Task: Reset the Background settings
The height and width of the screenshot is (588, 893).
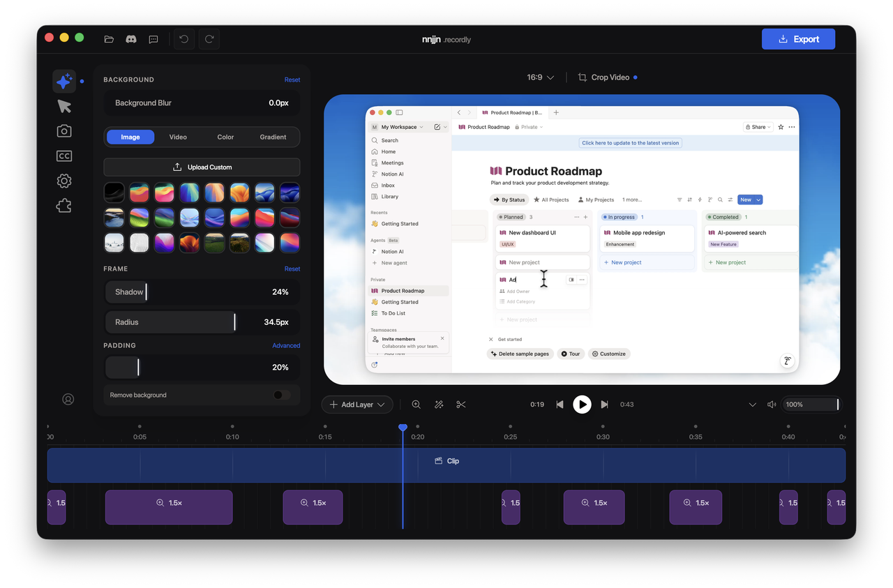Action: (292, 80)
